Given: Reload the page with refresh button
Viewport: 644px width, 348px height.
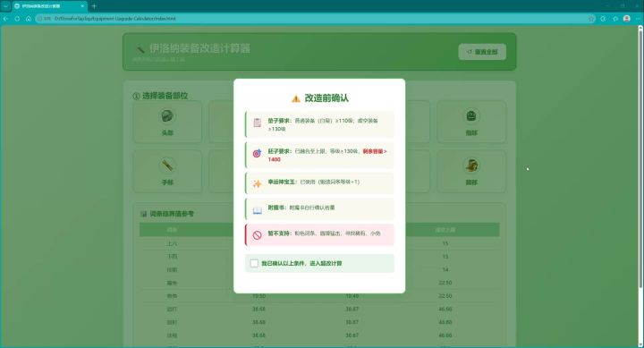Looking at the screenshot, I should point(17,19).
